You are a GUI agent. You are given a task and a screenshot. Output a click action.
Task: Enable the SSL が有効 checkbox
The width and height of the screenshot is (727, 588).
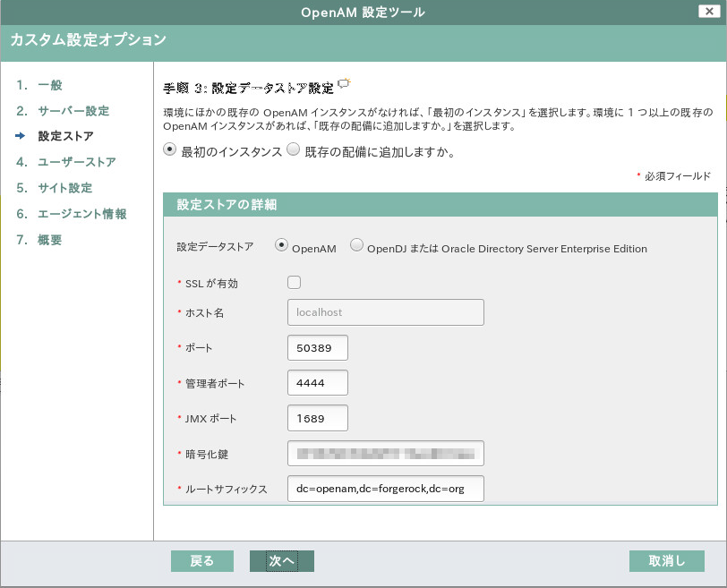[293, 281]
